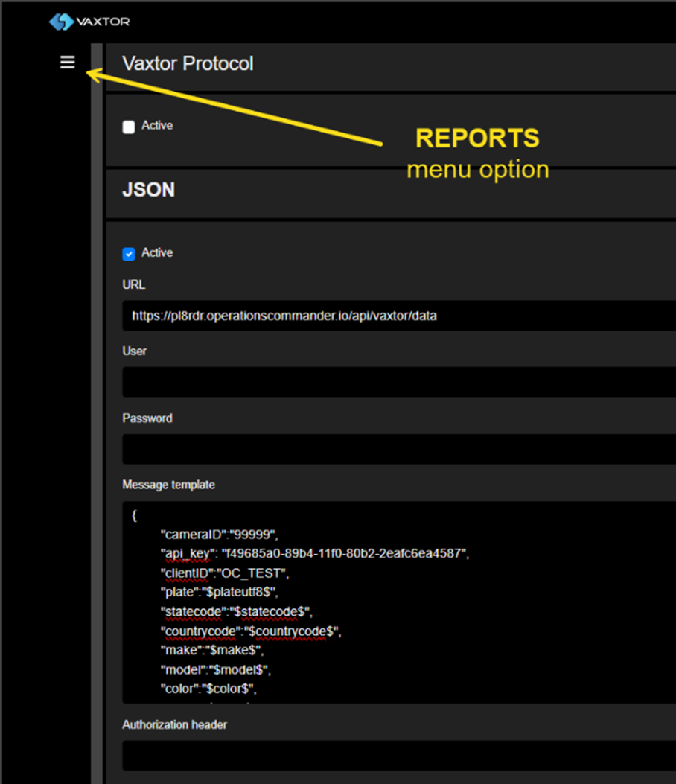
Task: Click the "make":"$make$" line
Action: [211, 650]
